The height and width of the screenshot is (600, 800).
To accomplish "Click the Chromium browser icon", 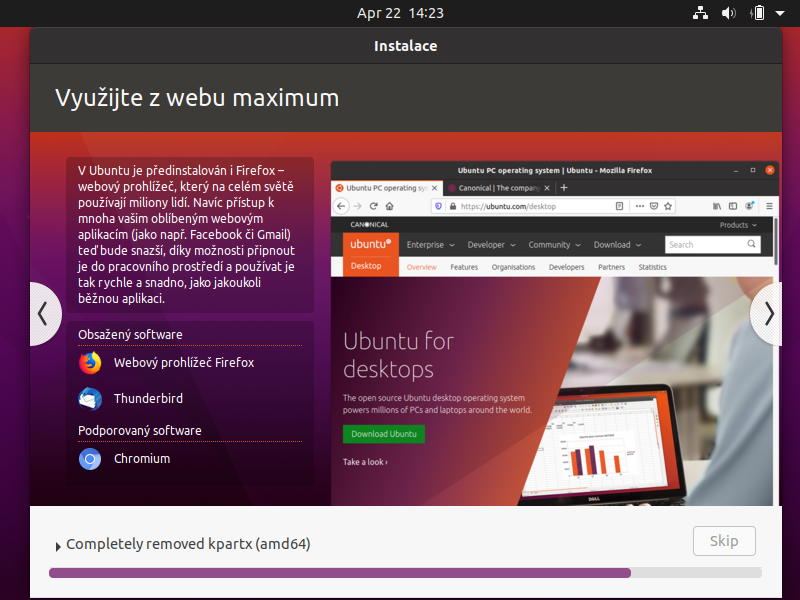I will tap(90, 459).
